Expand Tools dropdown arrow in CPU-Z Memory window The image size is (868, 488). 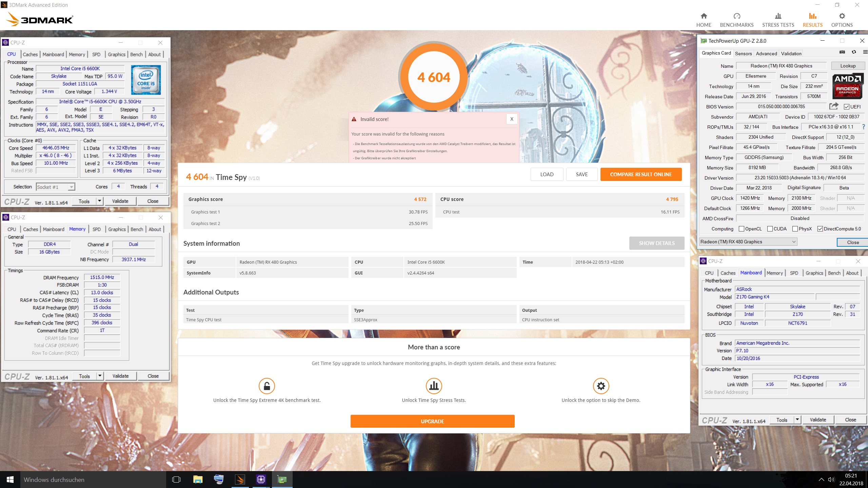100,376
